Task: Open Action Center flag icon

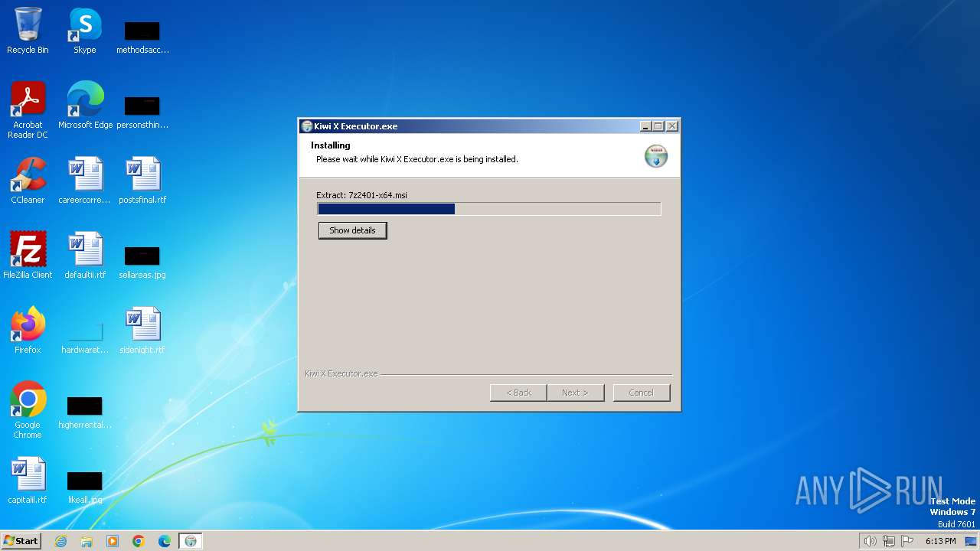Action: point(907,541)
